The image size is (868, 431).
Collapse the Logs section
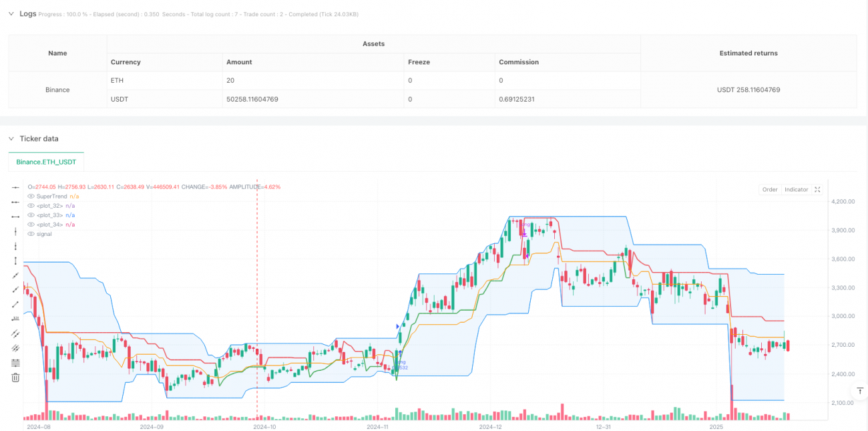coord(11,13)
